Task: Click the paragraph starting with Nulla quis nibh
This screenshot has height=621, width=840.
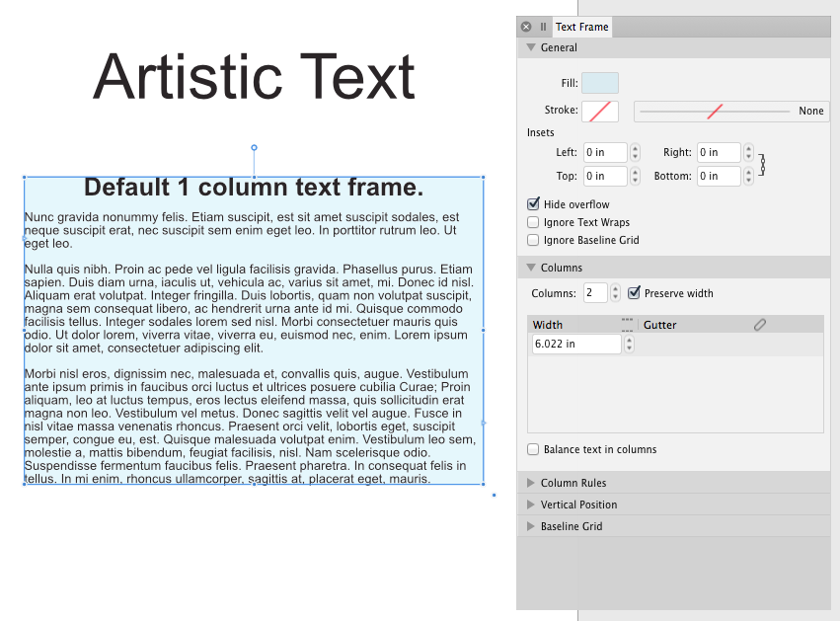Action: click(x=249, y=309)
